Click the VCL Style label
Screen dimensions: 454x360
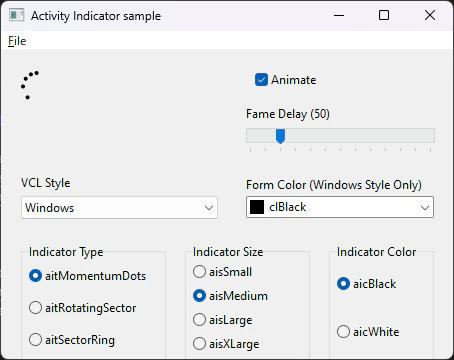[46, 183]
